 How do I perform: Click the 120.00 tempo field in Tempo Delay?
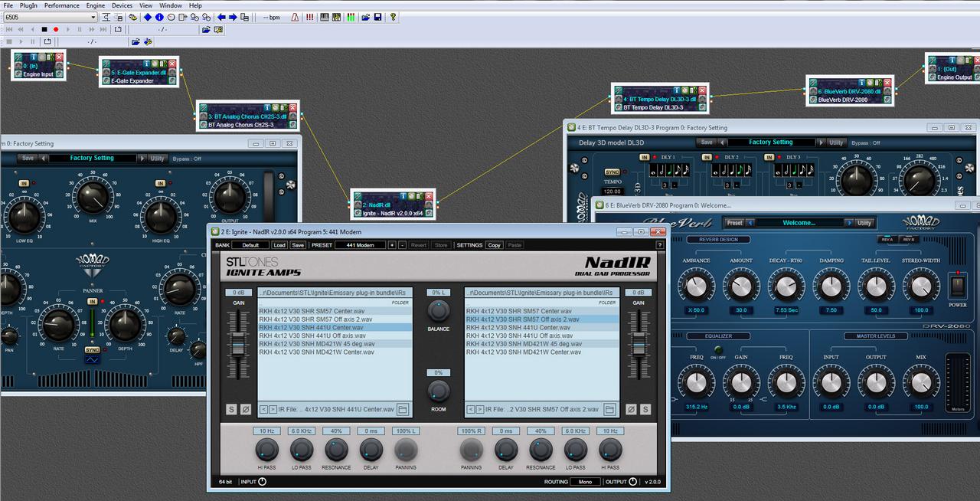612,192
